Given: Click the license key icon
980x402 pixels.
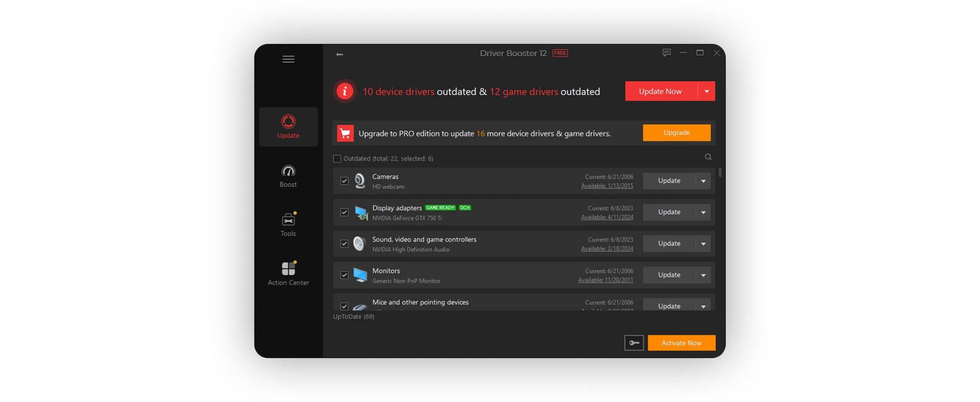Looking at the screenshot, I should pos(634,343).
